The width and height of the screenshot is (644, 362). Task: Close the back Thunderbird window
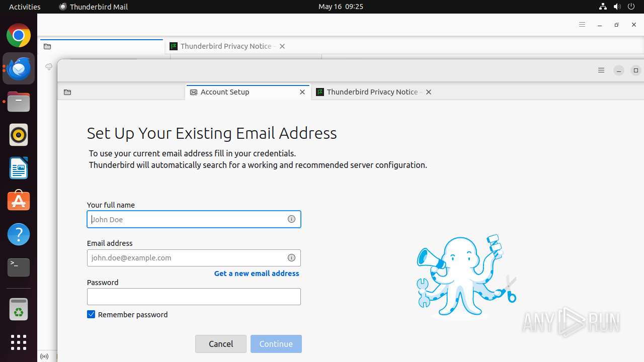pyautogui.click(x=634, y=25)
